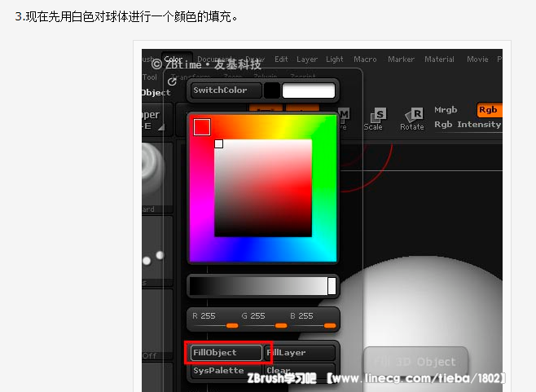Select the white main color swatch
Viewport: 536px width, 392px height.
click(x=309, y=90)
